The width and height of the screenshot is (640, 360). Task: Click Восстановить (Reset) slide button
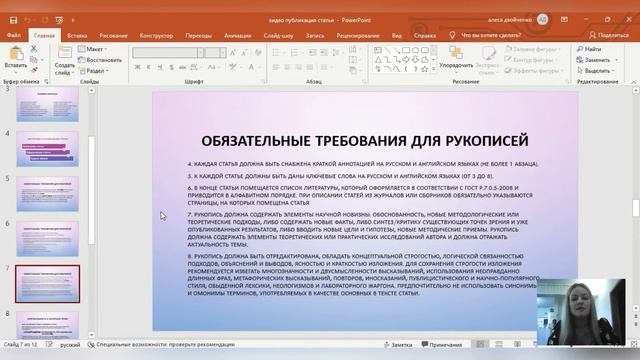(x=100, y=60)
